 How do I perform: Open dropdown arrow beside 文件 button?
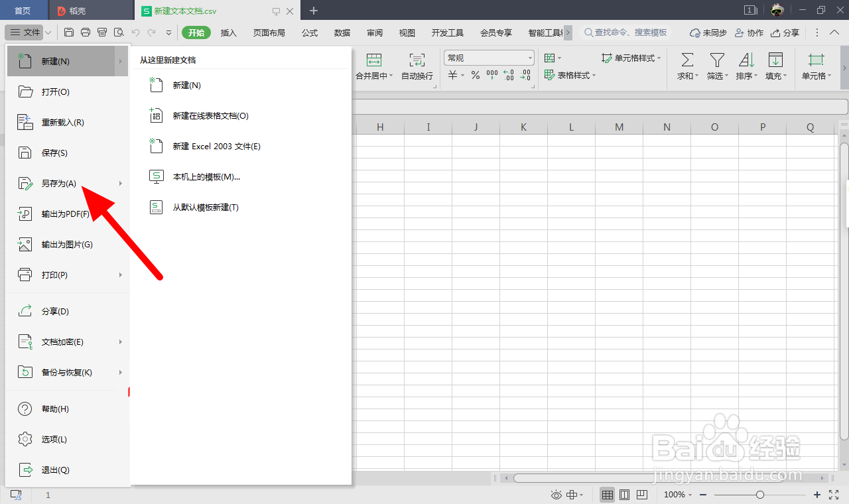point(49,32)
